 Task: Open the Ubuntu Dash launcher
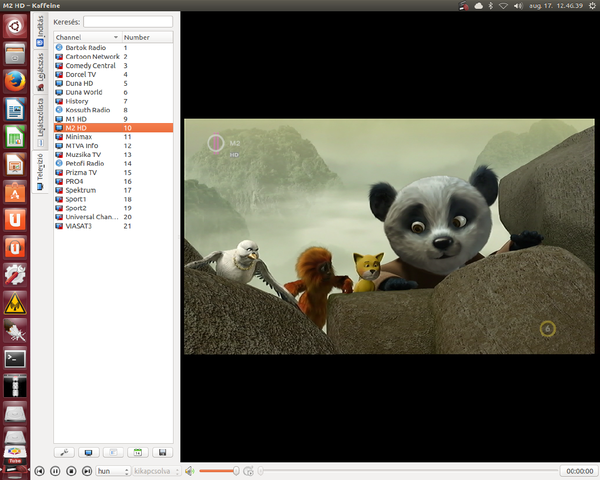point(15,26)
